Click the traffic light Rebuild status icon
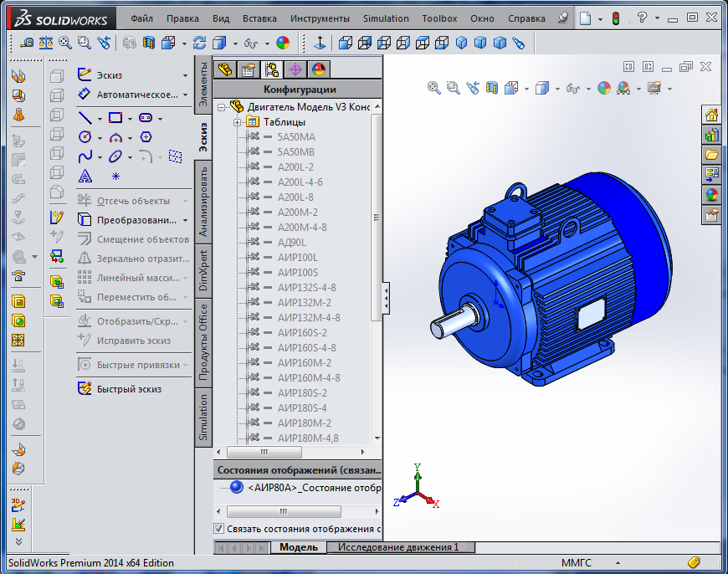 tap(616, 18)
